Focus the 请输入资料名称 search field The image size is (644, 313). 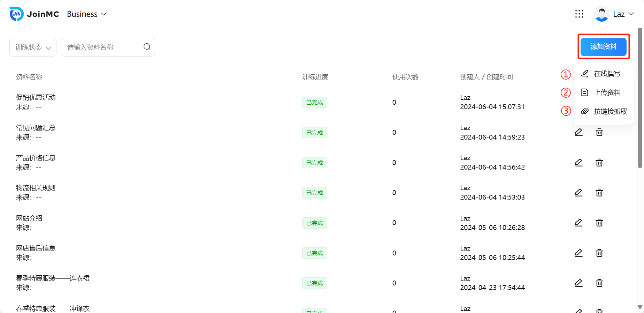coord(103,47)
